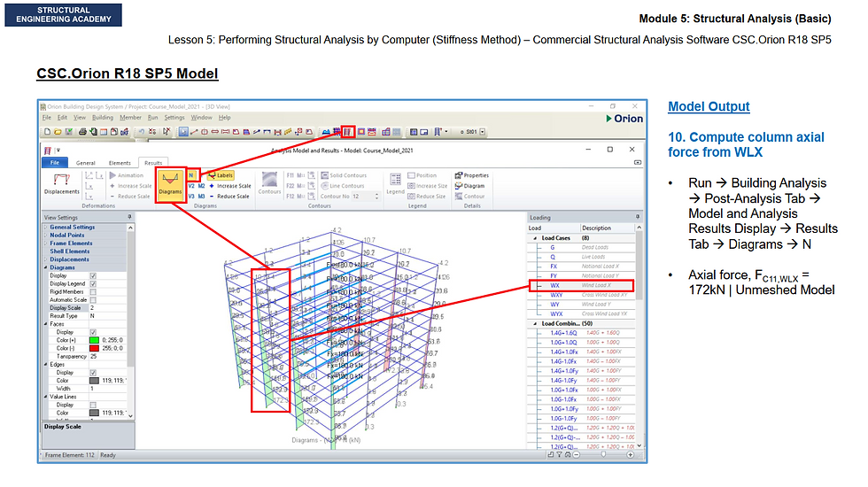Open Analysis Model and Results toolbar icon
The image size is (868, 487).
(x=347, y=132)
